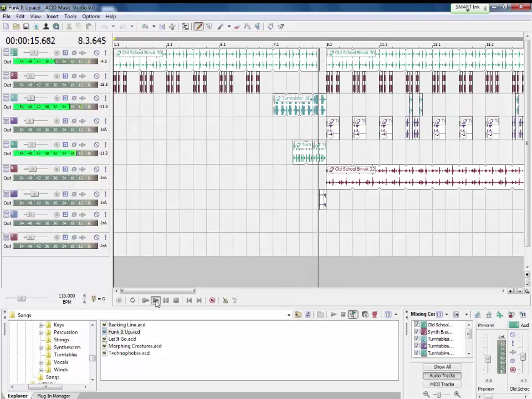Expand the Winds folder in tree
The image size is (532, 399).
[41, 370]
